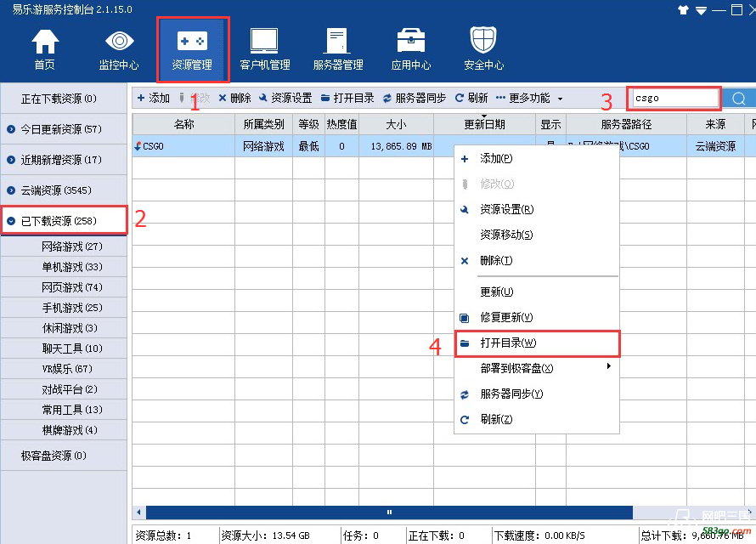Choose 刷新(Z) in context menu

click(x=537, y=420)
